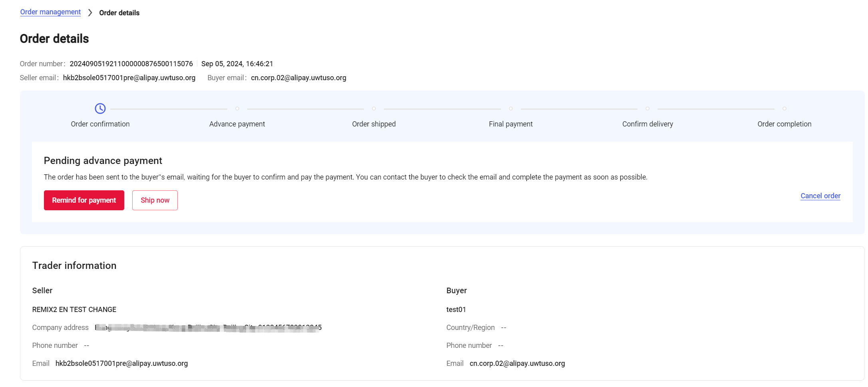868x387 pixels.
Task: Click the Advance payment step circle
Action: coord(237,109)
